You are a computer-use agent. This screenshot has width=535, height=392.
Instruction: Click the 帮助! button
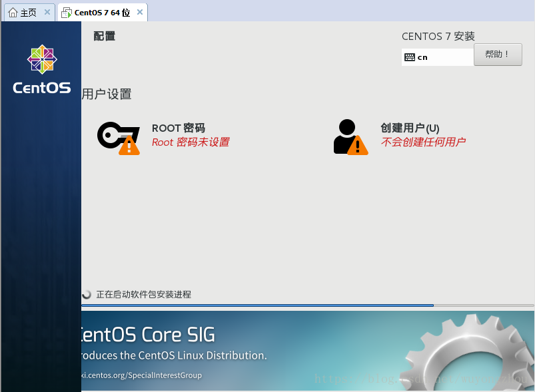click(x=498, y=54)
